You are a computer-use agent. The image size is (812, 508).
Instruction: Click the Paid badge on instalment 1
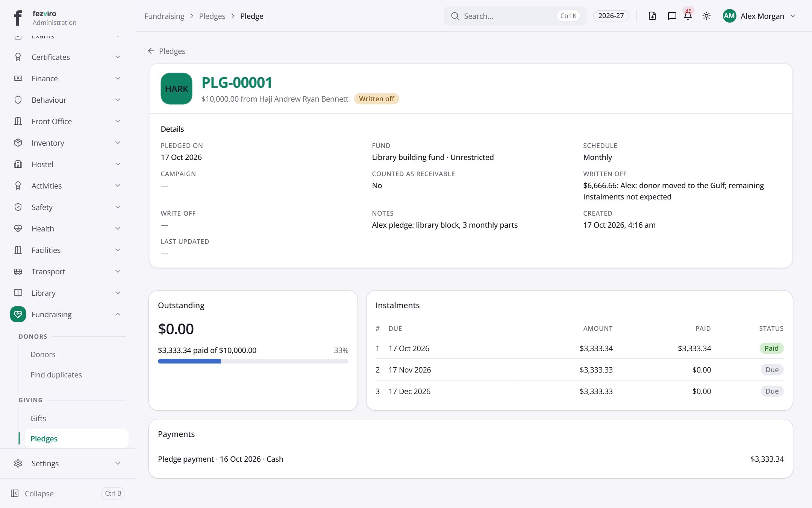coord(771,348)
